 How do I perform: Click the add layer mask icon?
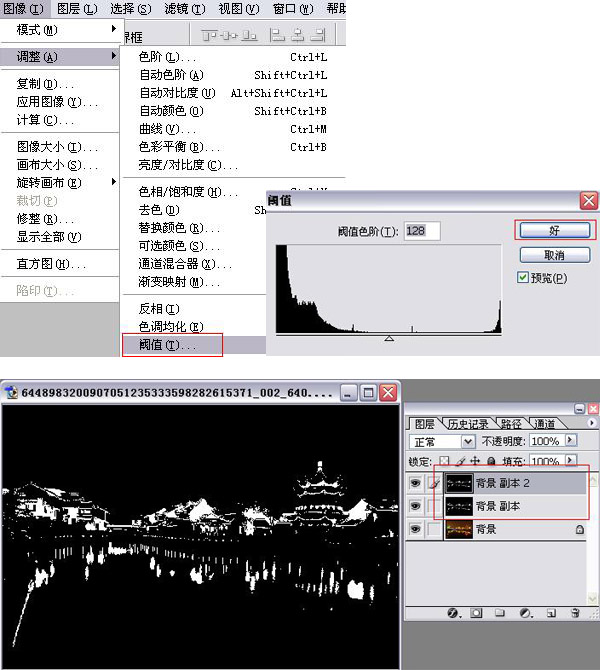[476, 613]
